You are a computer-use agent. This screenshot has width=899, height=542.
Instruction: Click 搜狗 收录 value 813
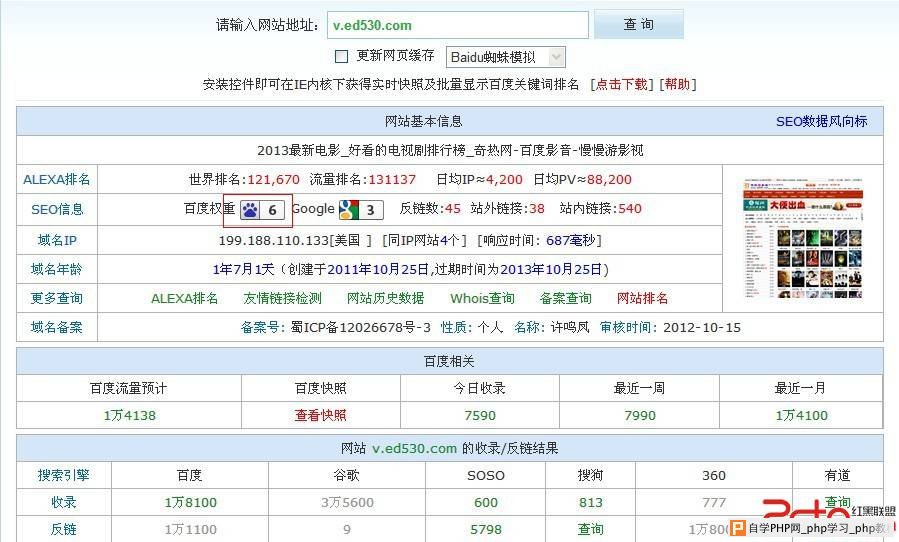pyautogui.click(x=591, y=502)
